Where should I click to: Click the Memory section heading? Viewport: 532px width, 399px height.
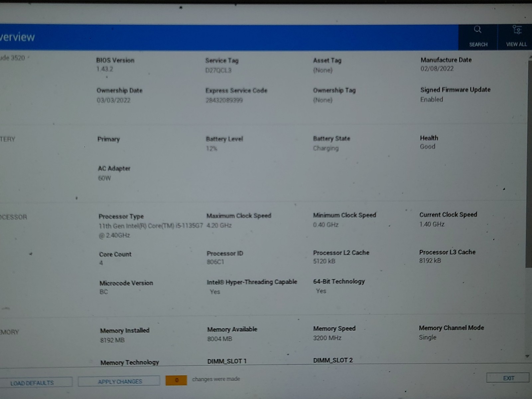(x=10, y=332)
